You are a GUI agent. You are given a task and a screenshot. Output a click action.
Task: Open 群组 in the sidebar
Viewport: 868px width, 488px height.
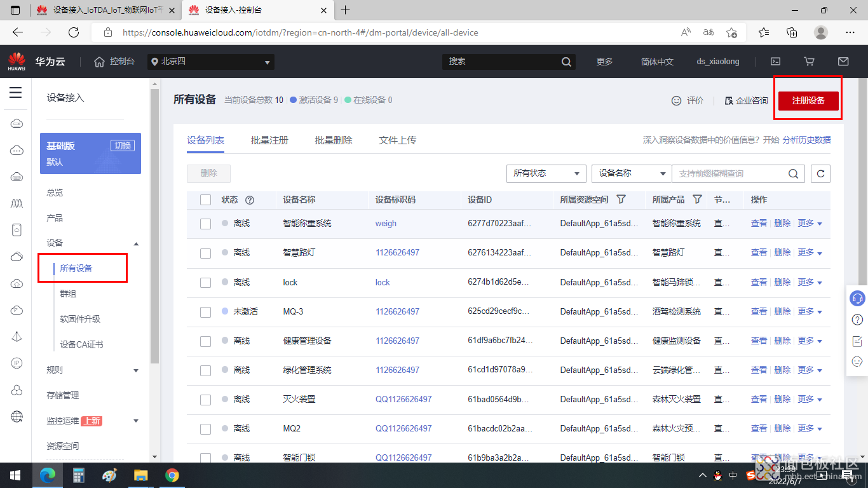click(68, 294)
